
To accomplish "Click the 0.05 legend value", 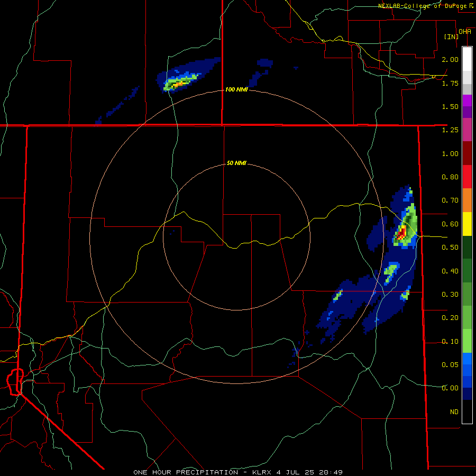I will pos(450,364).
